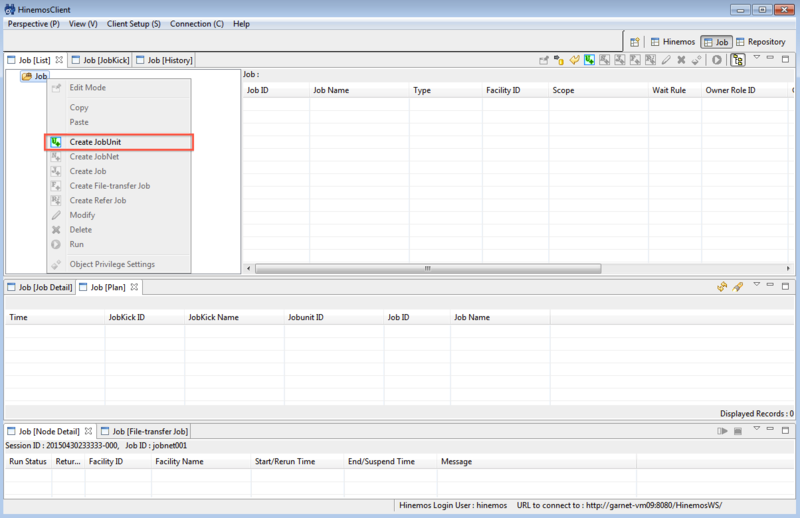800x518 pixels.
Task: Close the Job [Plan] tab
Action: pyautogui.click(x=134, y=287)
